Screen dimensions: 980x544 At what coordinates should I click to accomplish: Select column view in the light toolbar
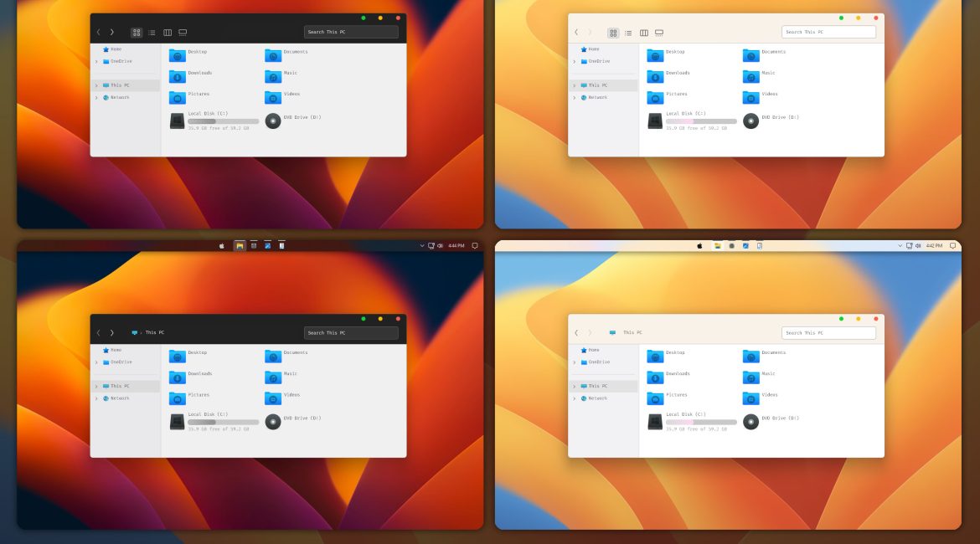(x=644, y=33)
